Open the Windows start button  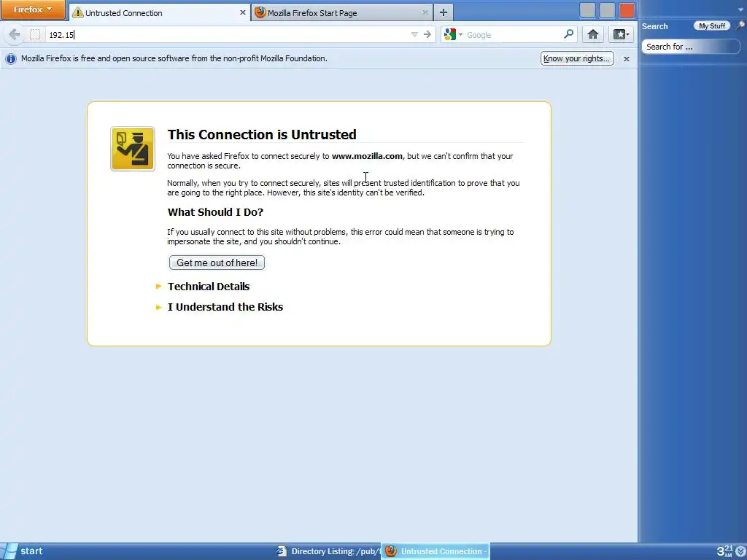pos(24,551)
